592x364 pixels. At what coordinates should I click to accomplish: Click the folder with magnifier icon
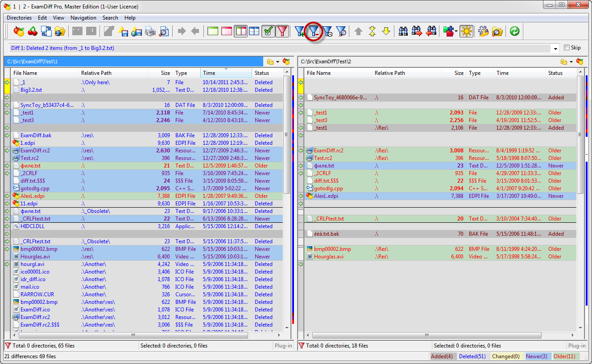(x=497, y=31)
